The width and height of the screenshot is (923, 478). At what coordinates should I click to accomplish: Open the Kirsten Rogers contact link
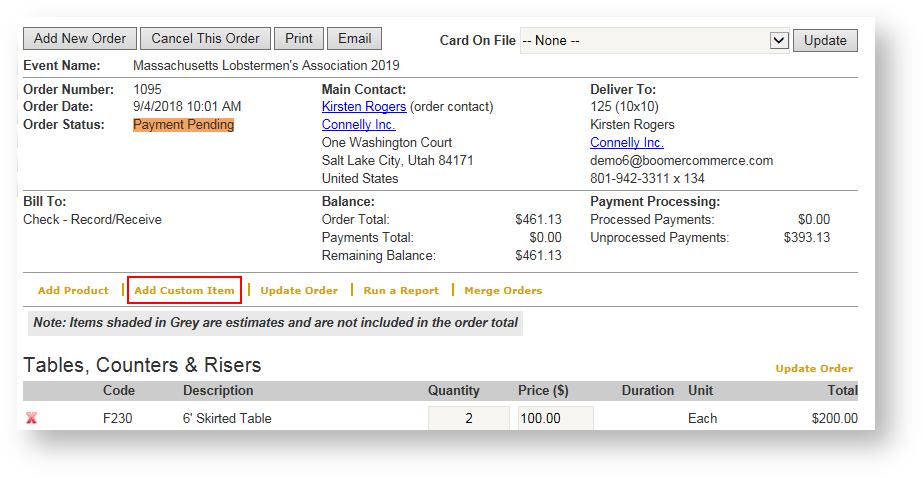[x=364, y=106]
